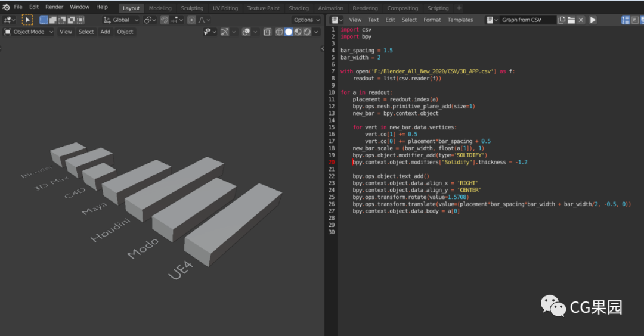
Task: Unlink the Graph from CSV text block
Action: click(581, 20)
